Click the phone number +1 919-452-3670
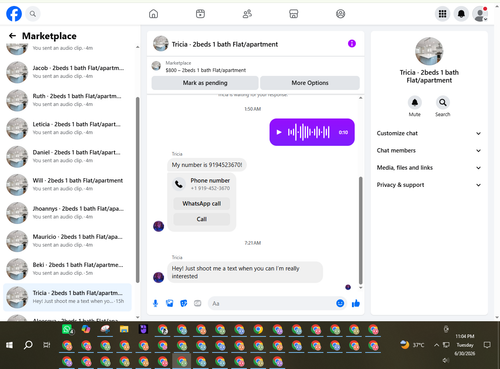 click(x=210, y=188)
